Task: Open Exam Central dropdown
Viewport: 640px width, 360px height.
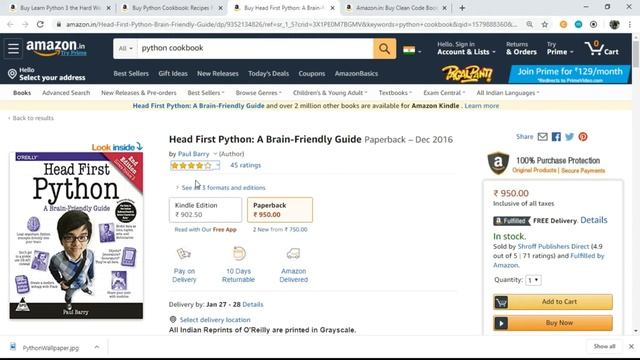Action: 444,93
